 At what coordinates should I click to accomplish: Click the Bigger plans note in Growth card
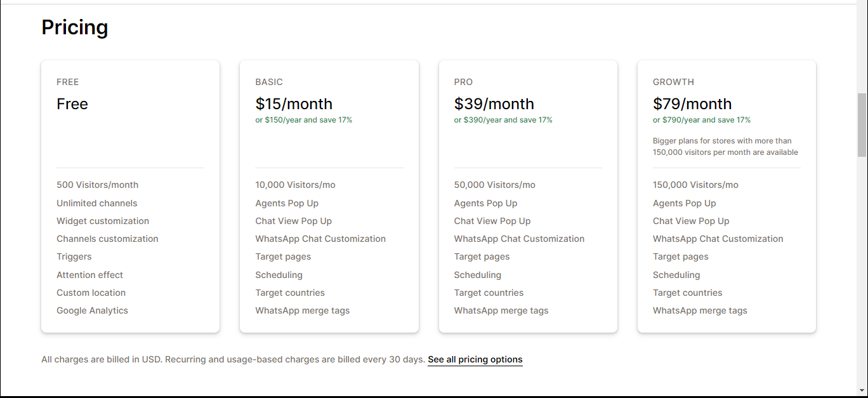point(725,147)
